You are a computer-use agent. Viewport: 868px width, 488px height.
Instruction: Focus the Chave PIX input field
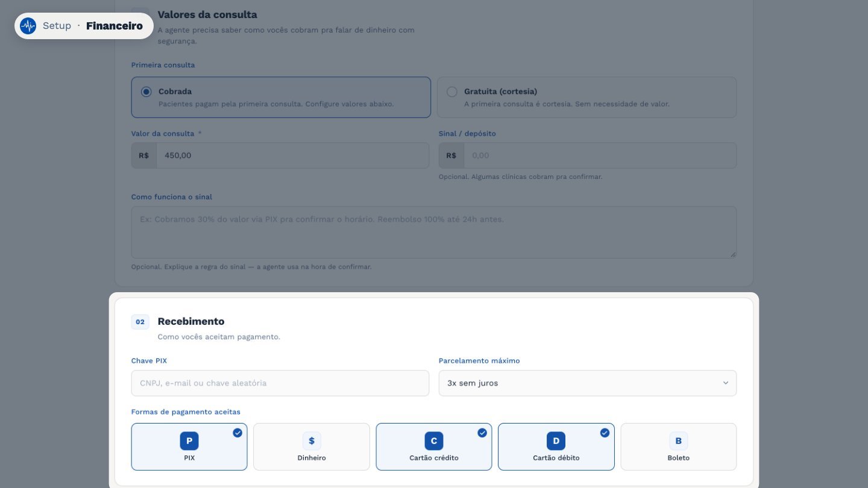click(x=280, y=383)
